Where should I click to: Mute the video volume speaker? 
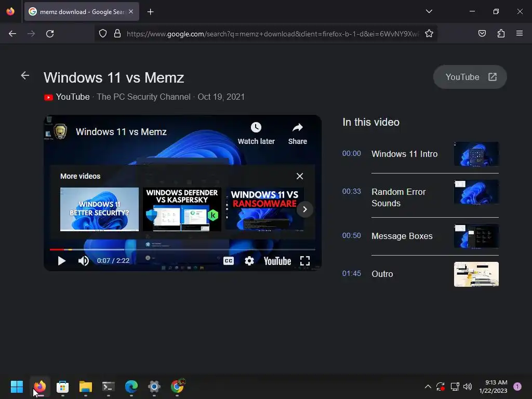click(84, 261)
